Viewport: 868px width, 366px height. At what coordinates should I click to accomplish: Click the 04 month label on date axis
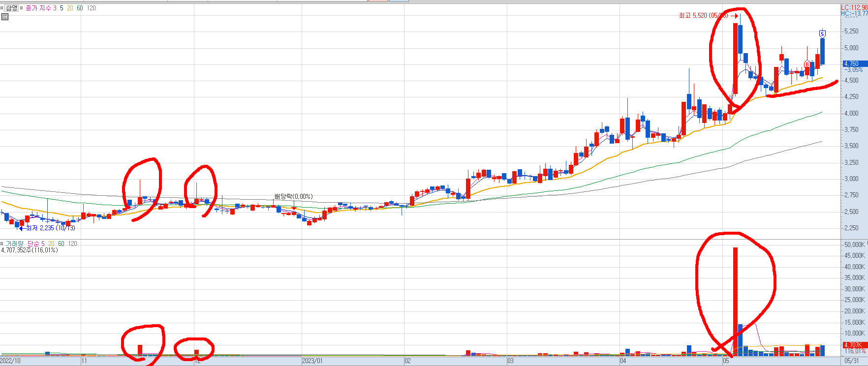click(x=623, y=361)
